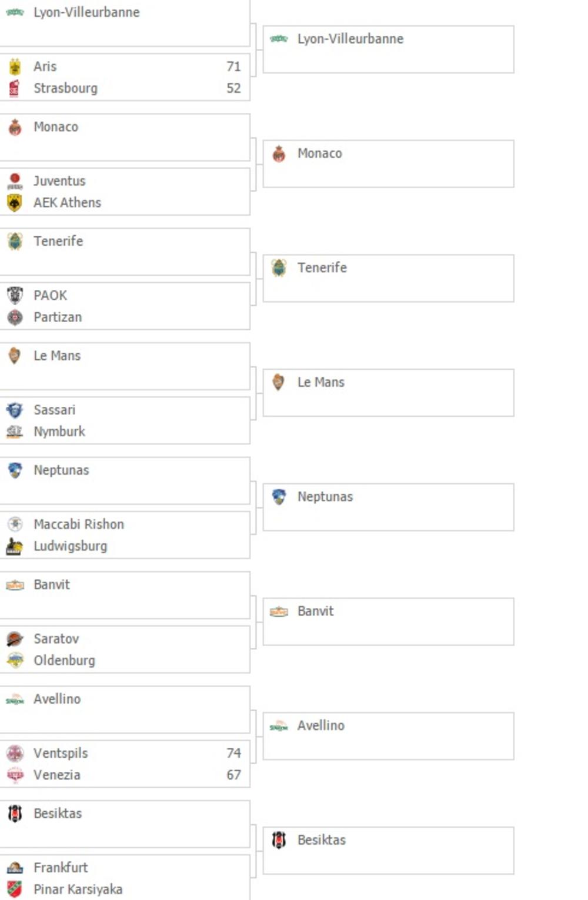Open the Nymburk team name link
588x900 pixels.
[59, 431]
